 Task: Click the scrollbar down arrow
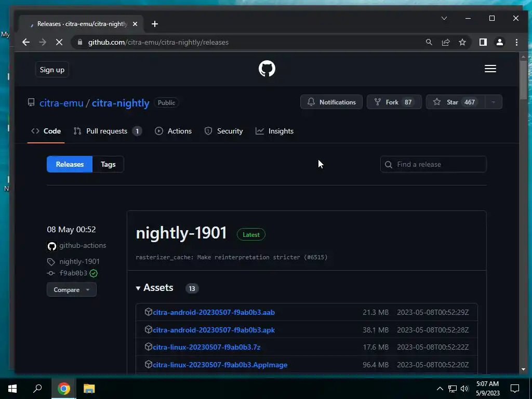523,369
